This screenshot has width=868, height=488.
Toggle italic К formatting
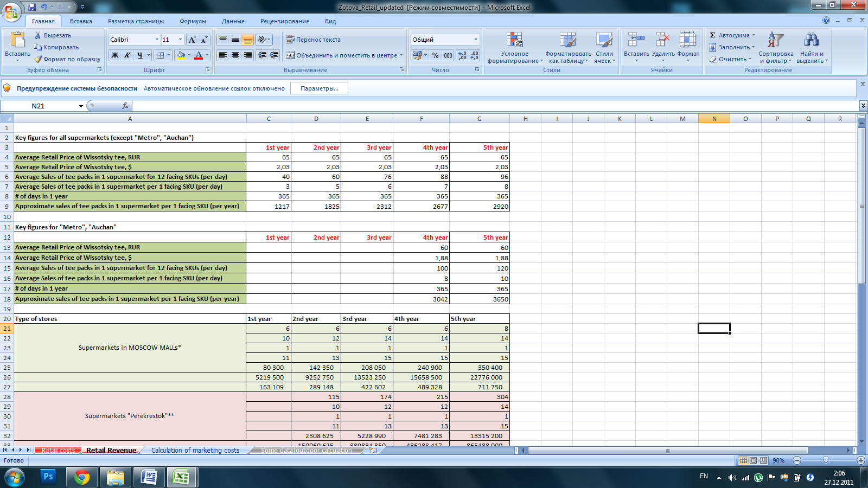[127, 55]
